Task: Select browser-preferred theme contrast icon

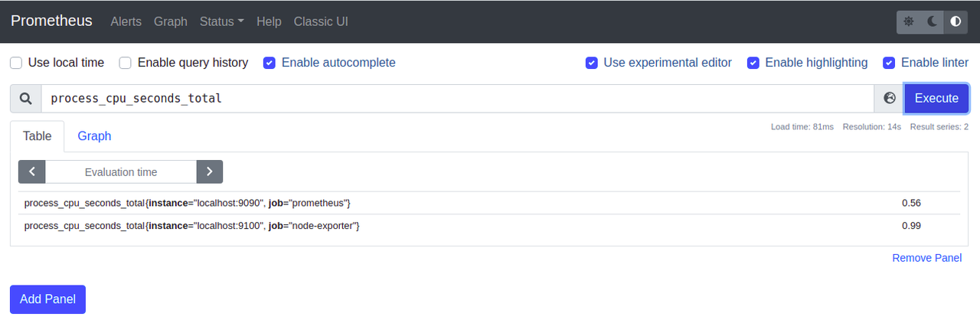Action: pyautogui.click(x=955, y=21)
